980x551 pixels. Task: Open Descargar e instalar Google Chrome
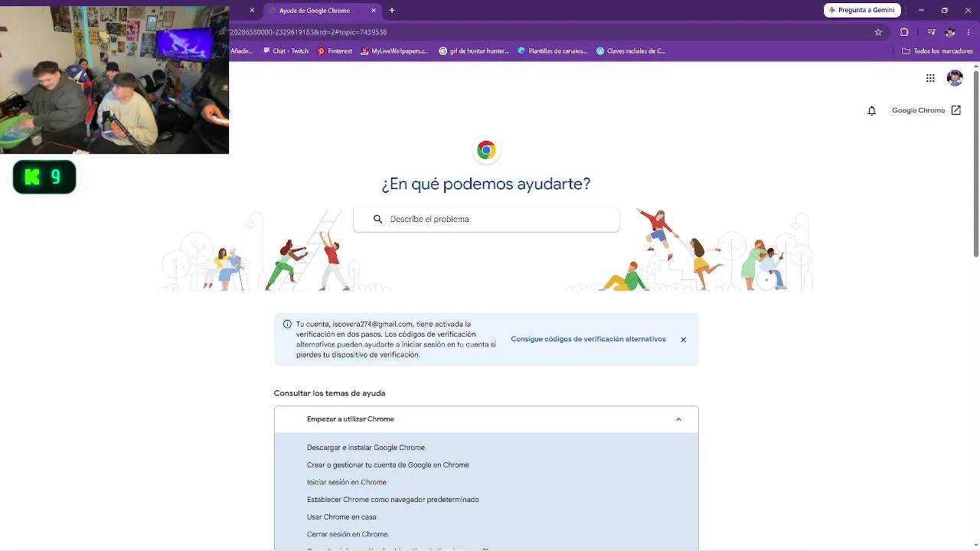(x=366, y=448)
